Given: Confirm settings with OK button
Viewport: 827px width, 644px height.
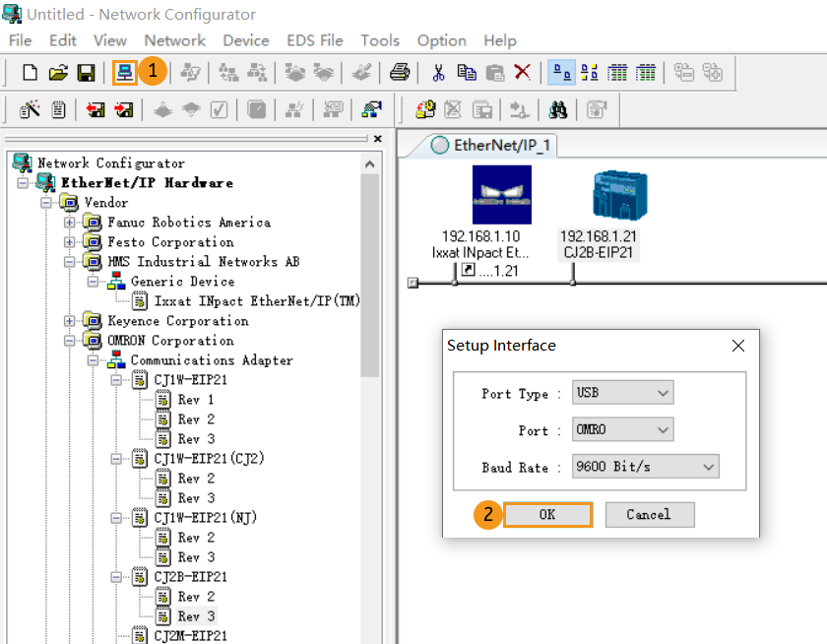Looking at the screenshot, I should click(547, 514).
